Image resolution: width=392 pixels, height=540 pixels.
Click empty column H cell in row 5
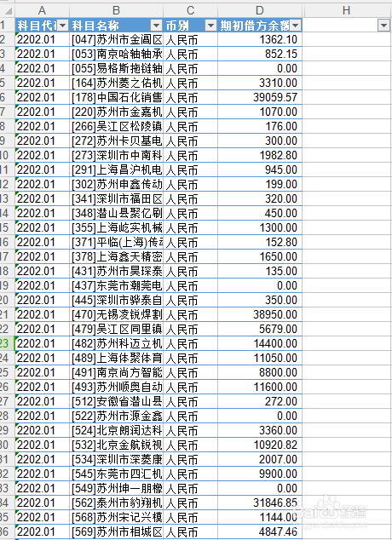tap(347, 83)
